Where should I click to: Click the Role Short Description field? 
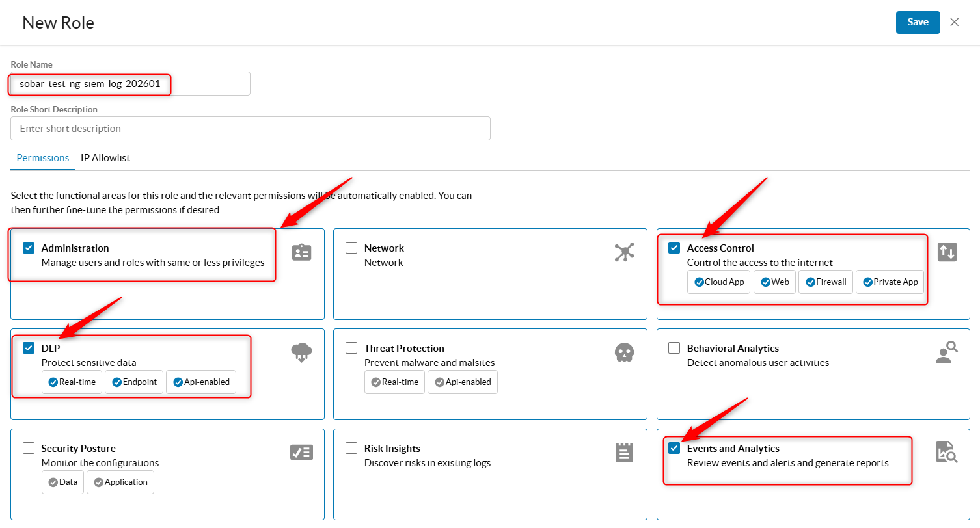(251, 128)
